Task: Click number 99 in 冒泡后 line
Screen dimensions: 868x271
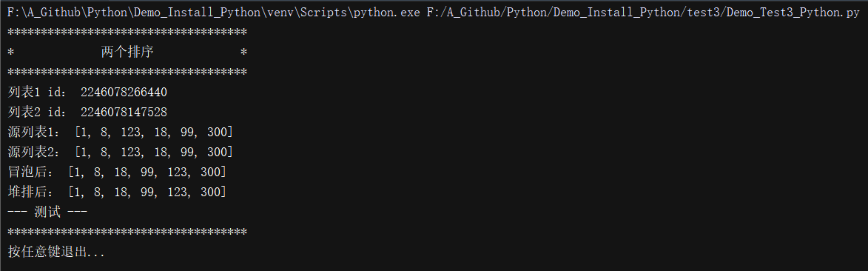Action: [x=147, y=172]
